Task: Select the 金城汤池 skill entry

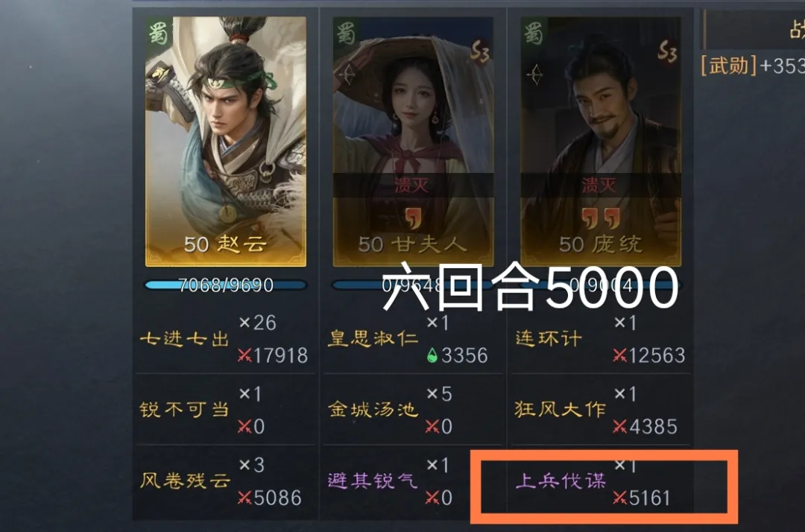Action: coord(413,409)
